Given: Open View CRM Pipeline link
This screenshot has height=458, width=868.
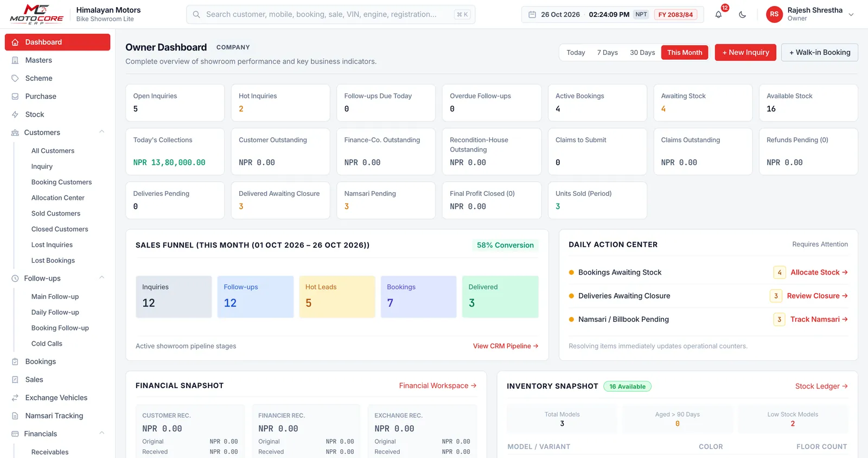Looking at the screenshot, I should coord(506,346).
